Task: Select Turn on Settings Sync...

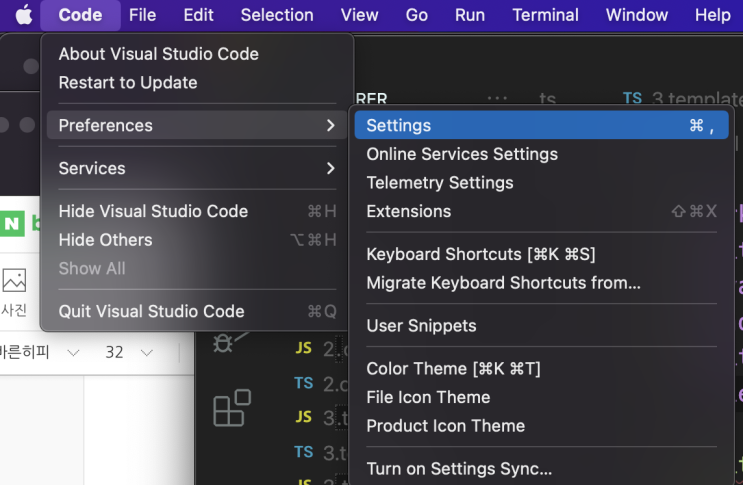Action: coord(542,469)
